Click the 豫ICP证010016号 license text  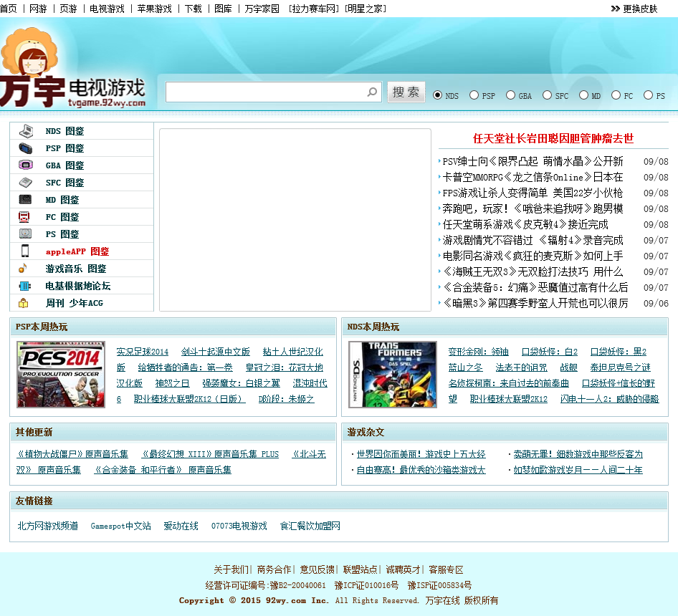point(366,585)
